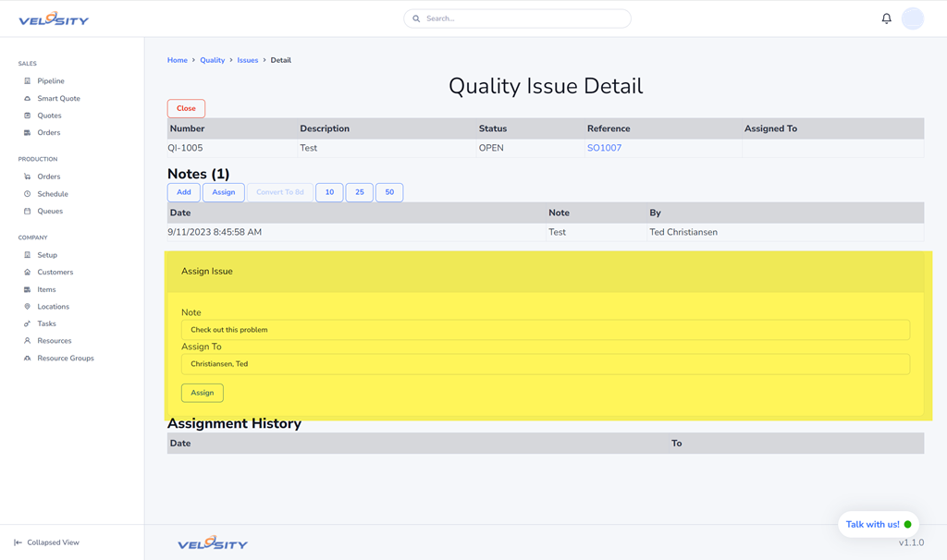
Task: Open the SO1007 reference link
Action: pos(604,148)
